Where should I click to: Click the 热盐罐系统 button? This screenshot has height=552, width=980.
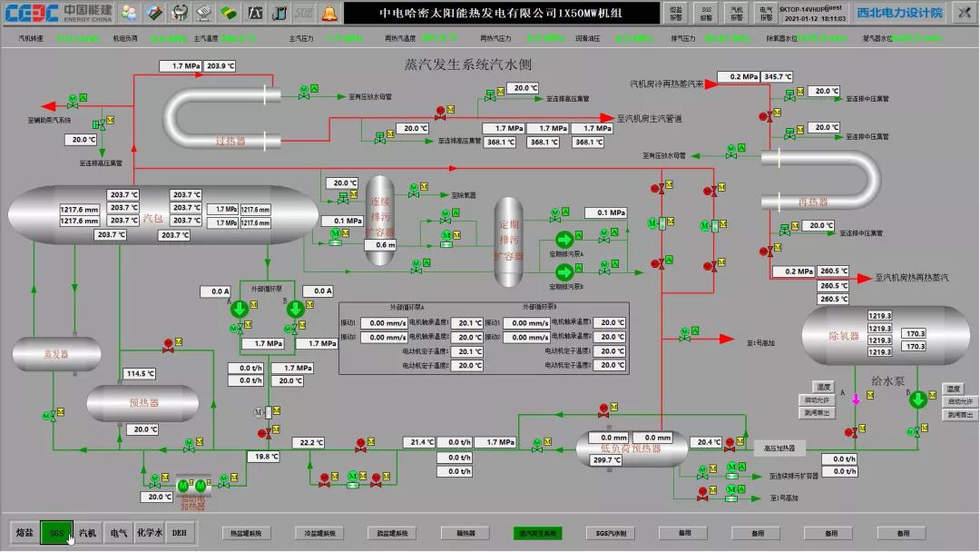pos(246,534)
